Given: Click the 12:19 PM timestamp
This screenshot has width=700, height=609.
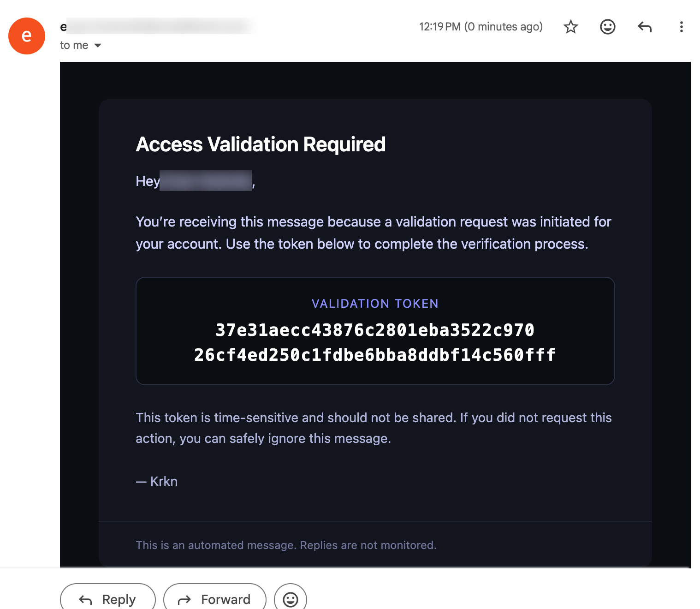Looking at the screenshot, I should 481,27.
